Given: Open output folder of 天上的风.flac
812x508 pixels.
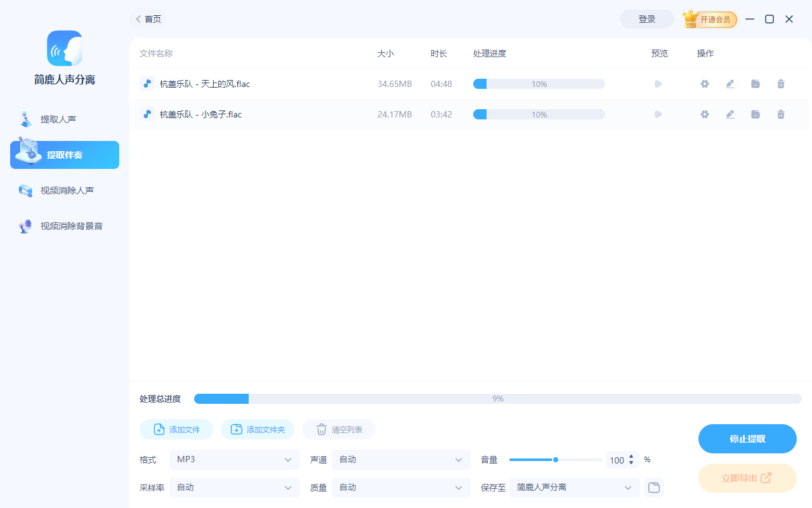Looking at the screenshot, I should tap(755, 83).
